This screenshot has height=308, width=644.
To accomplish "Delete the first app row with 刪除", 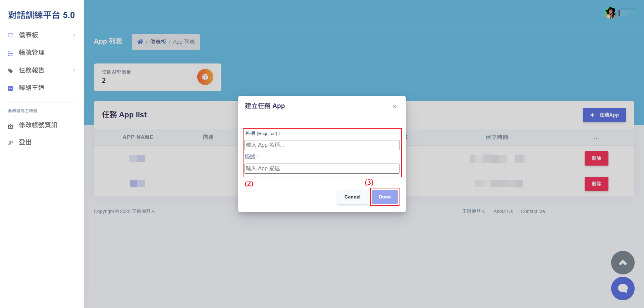I will 596,158.
